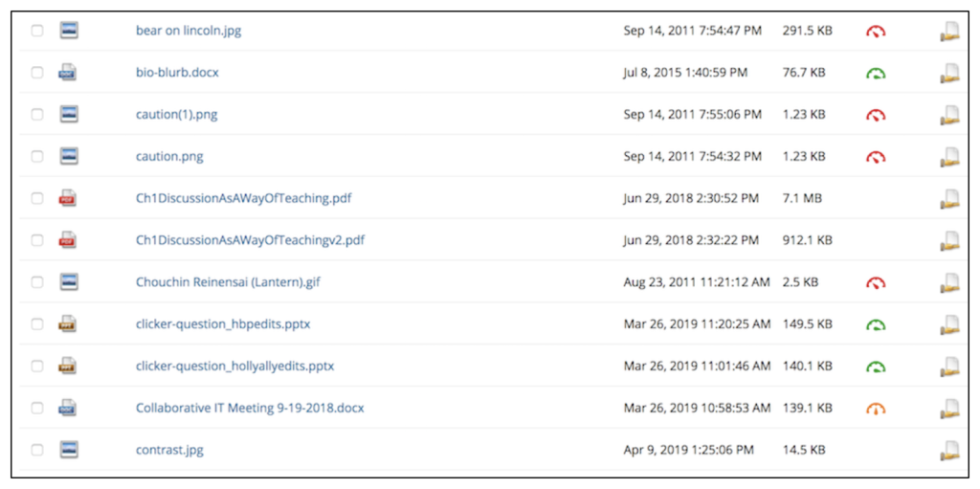Open the bio-blurb.docx file link
Image resolution: width=980 pixels, height=489 pixels.
click(x=177, y=73)
